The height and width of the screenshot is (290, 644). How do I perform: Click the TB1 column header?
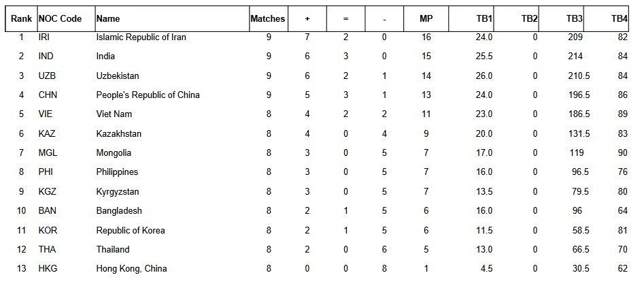484,19
